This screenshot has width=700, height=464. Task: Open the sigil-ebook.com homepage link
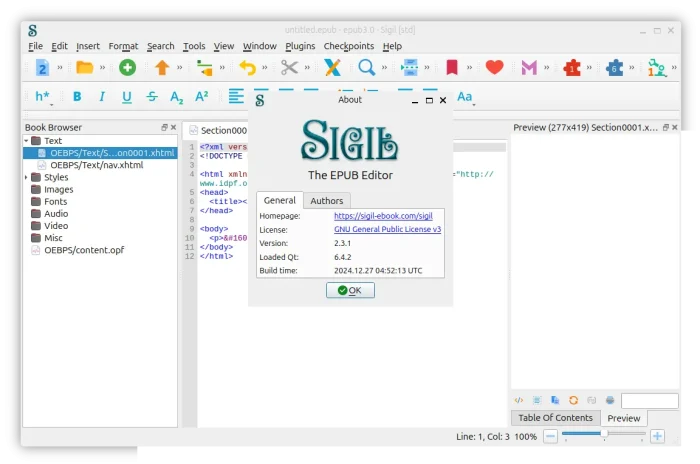tap(383, 216)
